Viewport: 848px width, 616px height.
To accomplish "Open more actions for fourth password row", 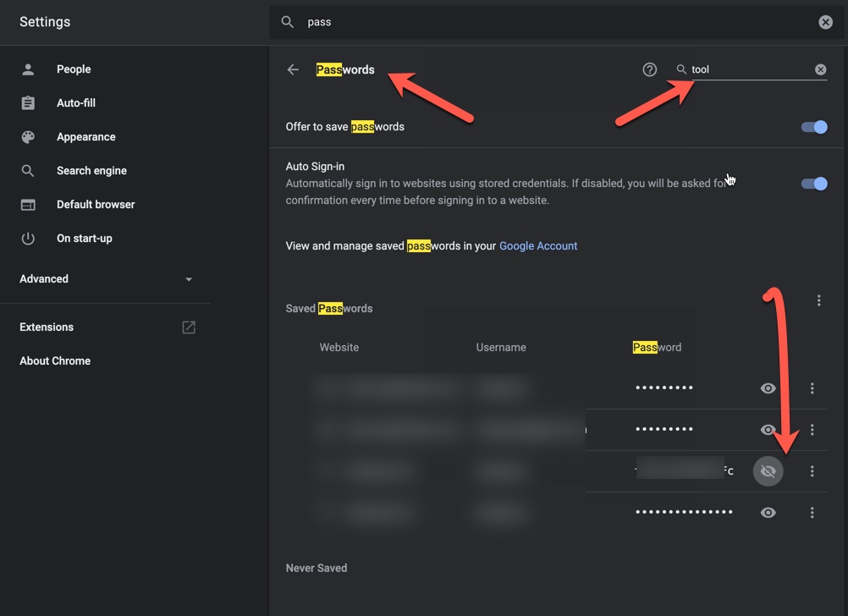I will coord(812,513).
